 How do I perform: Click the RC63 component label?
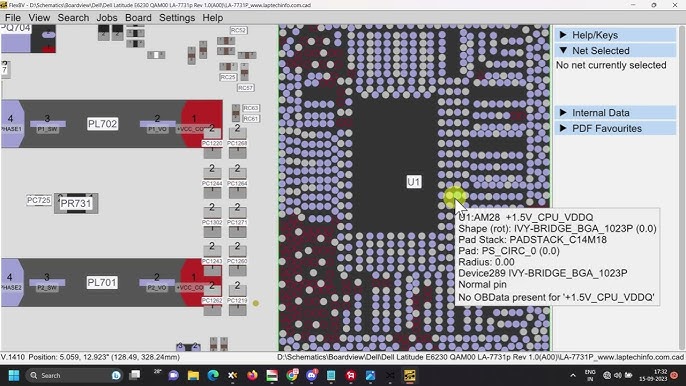click(x=251, y=108)
